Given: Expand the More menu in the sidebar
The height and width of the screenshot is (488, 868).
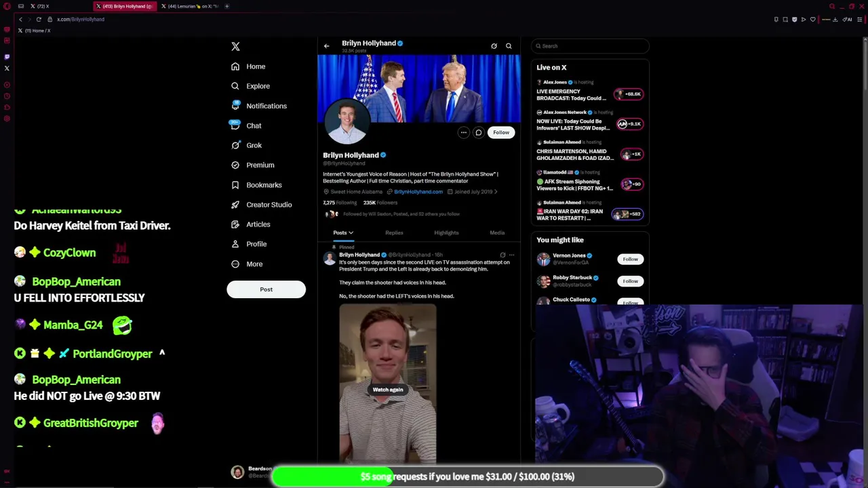Looking at the screenshot, I should pyautogui.click(x=247, y=264).
